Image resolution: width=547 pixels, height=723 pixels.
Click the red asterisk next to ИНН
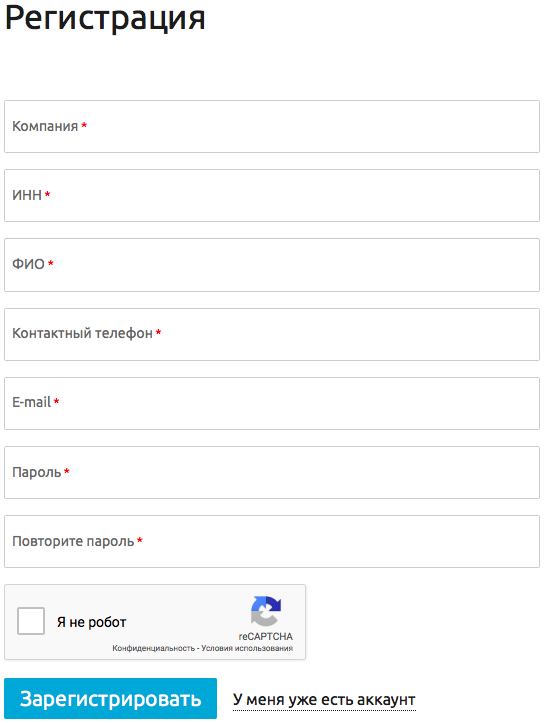(48, 195)
